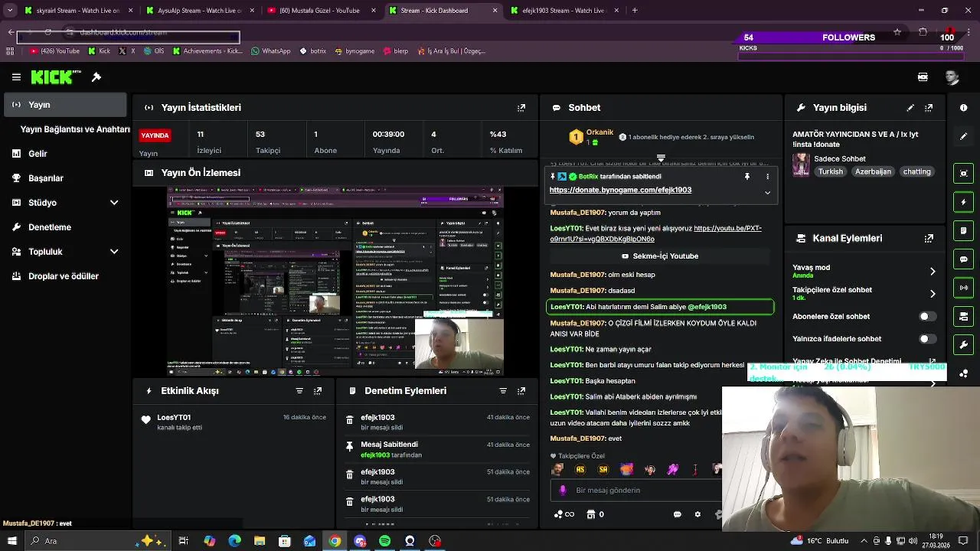Filter the Etkinlik Akışı feed
The height and width of the screenshot is (551, 980).
299,391
